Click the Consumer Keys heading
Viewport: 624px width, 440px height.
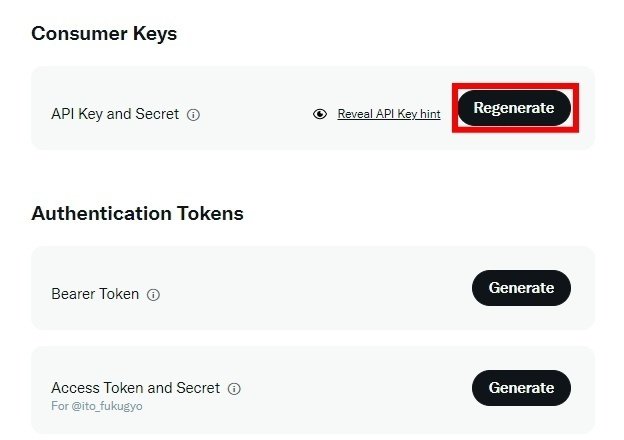click(x=104, y=34)
